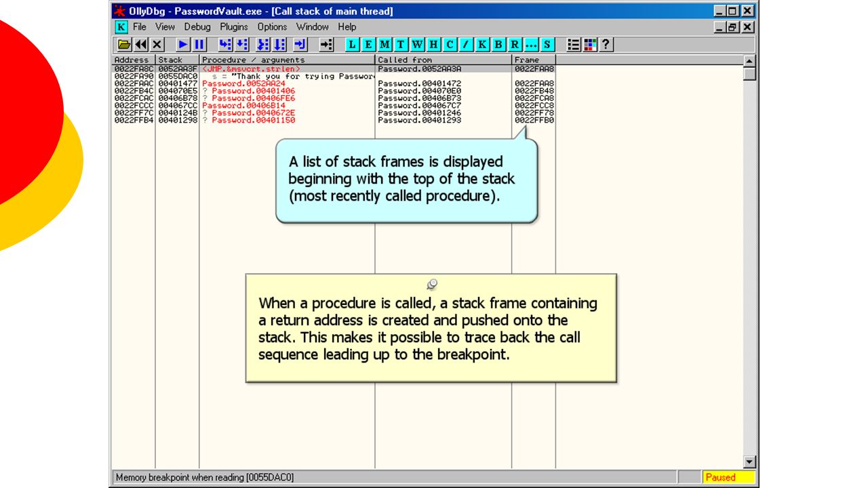Click the scrollbar up arrow
Viewport: 868px width, 488px height.
click(749, 61)
